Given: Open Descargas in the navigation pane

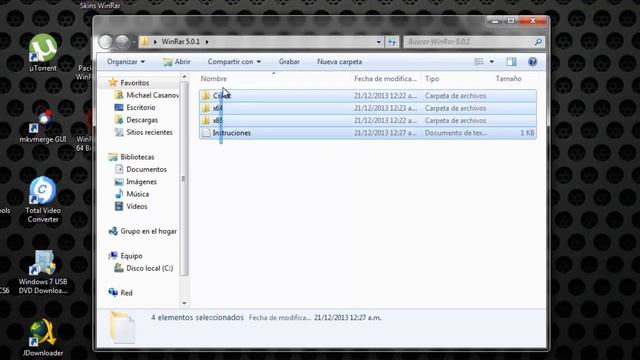Looking at the screenshot, I should (x=136, y=120).
